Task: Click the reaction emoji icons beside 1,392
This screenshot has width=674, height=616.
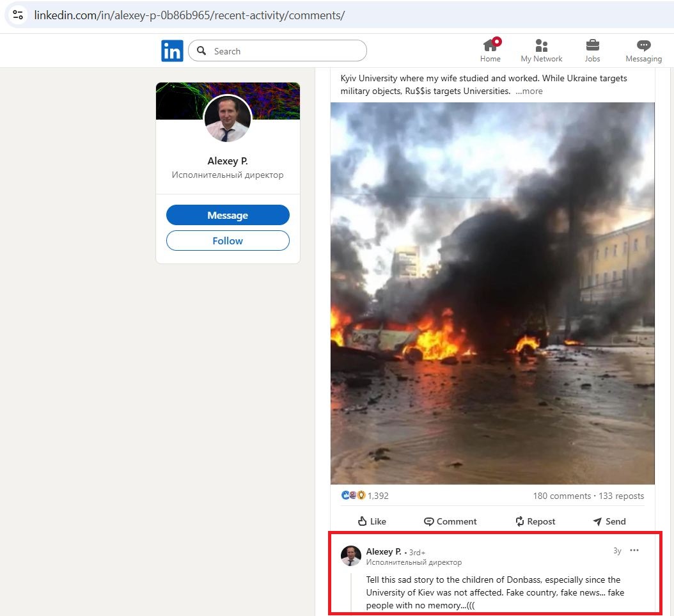Action: pos(353,496)
